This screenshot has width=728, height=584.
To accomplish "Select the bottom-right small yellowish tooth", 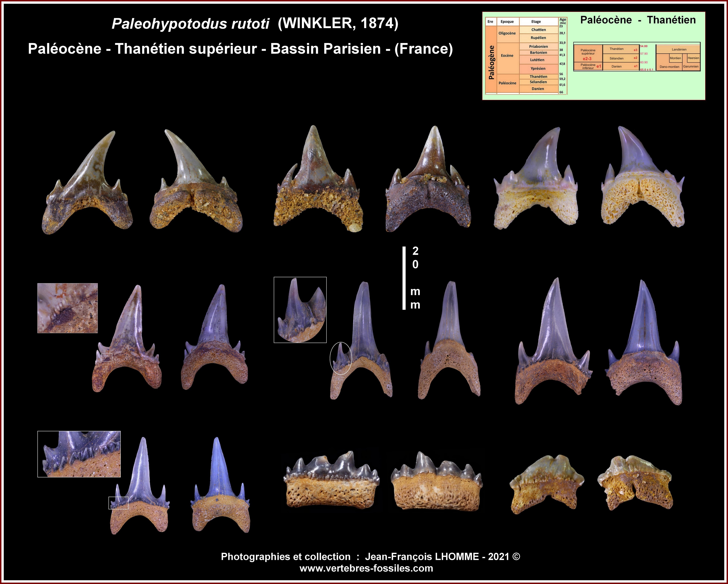I will tap(635, 483).
